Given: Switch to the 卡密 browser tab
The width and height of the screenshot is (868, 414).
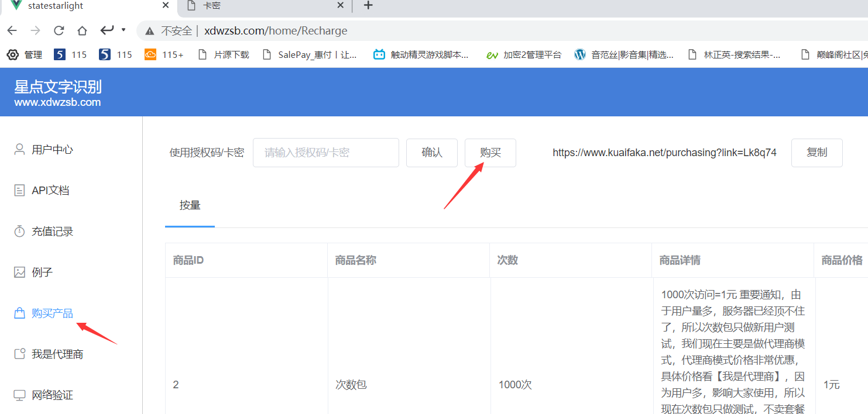Looking at the screenshot, I should tap(265, 6).
